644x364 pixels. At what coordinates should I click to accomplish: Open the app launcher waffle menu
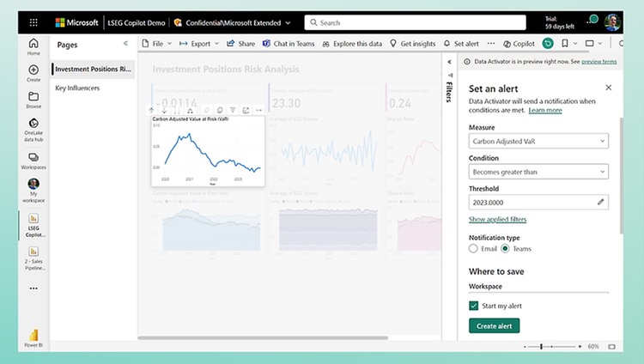pyautogui.click(x=33, y=22)
